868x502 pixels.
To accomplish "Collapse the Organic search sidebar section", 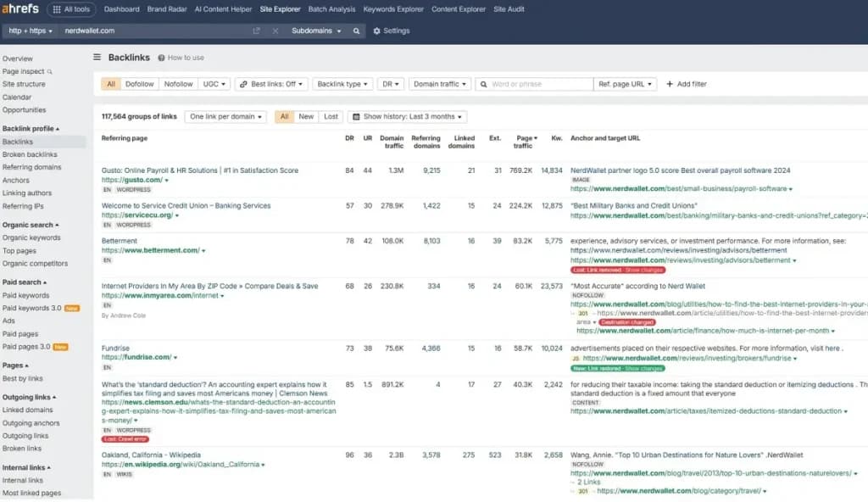I will 31,225.
